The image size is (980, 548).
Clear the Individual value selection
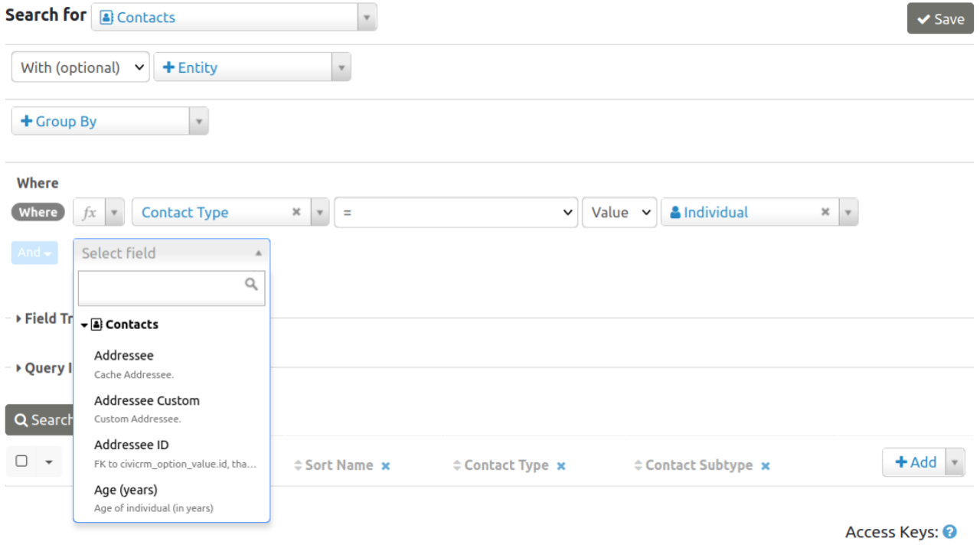click(825, 212)
